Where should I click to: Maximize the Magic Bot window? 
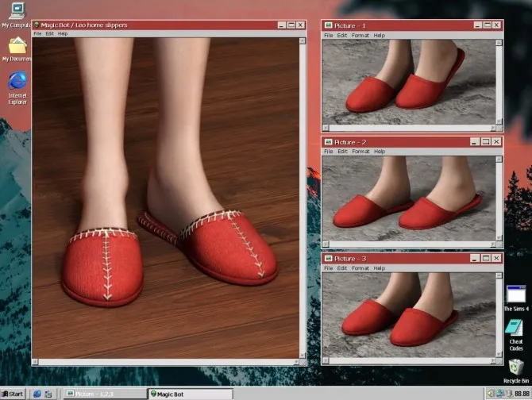(x=291, y=25)
